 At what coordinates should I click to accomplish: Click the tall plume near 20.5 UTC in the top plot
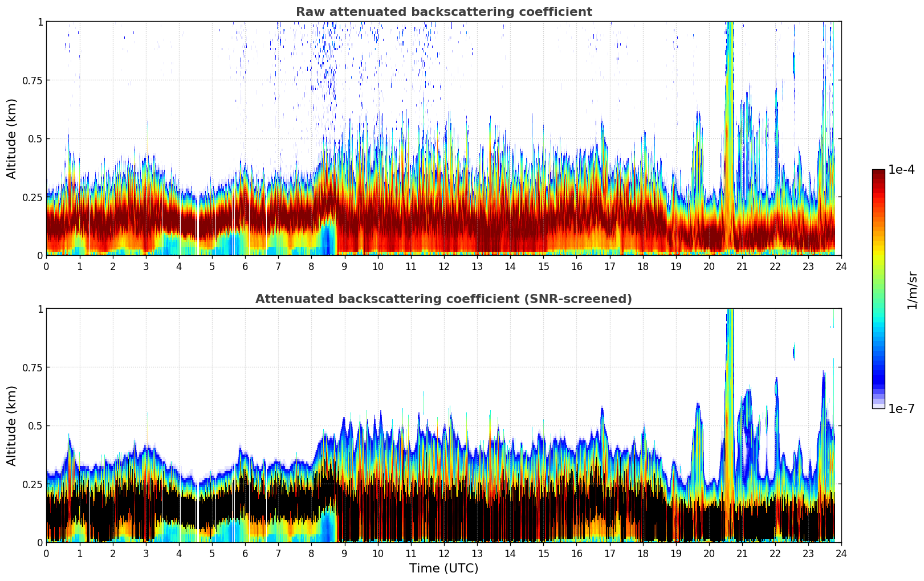[x=728, y=114]
